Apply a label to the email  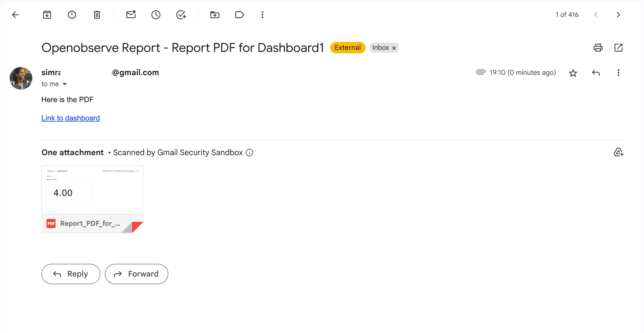(x=240, y=15)
